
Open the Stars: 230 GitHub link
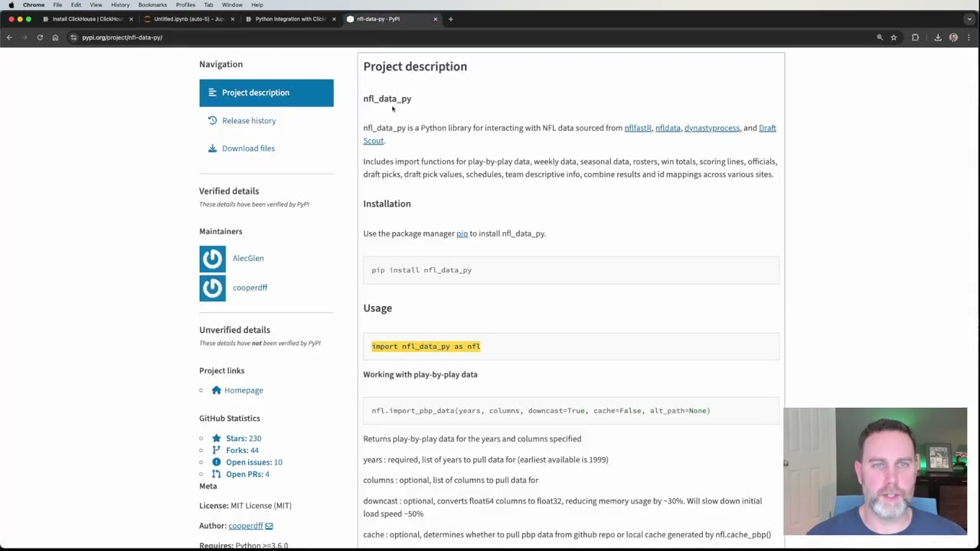pyautogui.click(x=243, y=439)
